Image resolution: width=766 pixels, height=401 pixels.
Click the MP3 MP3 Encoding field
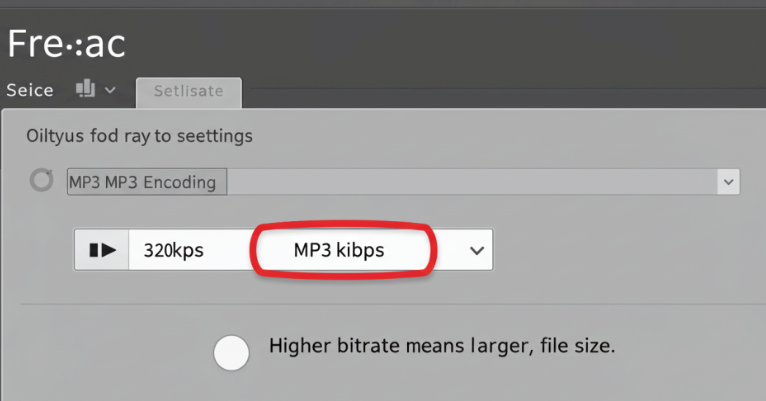404,182
